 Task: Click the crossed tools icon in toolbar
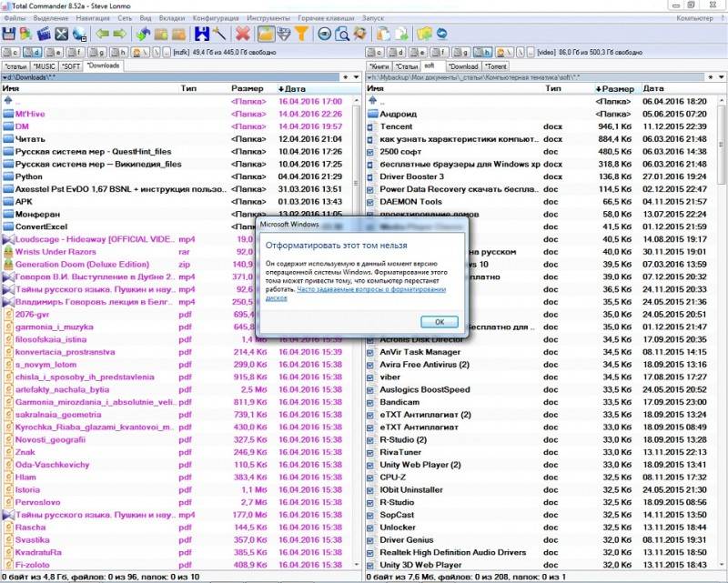coord(61,34)
